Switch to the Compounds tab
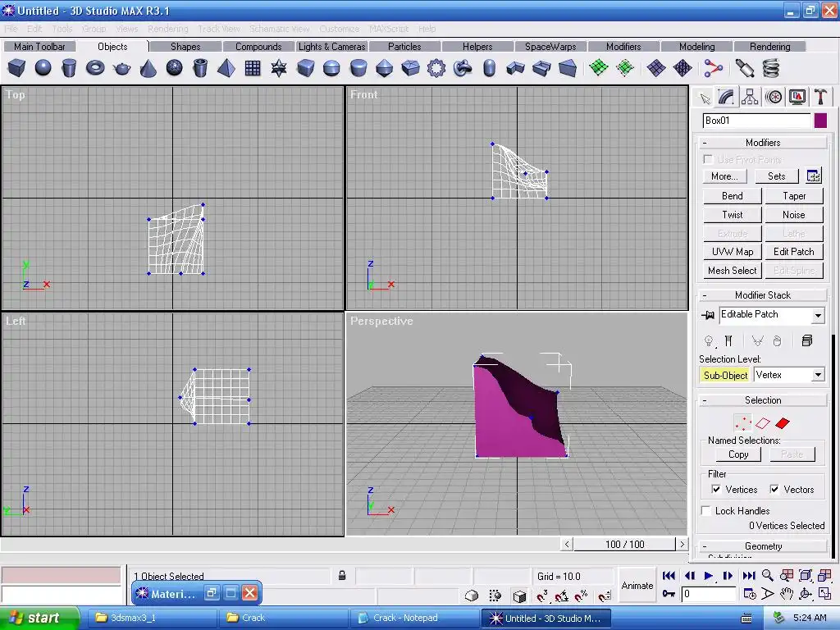840x630 pixels. (258, 47)
